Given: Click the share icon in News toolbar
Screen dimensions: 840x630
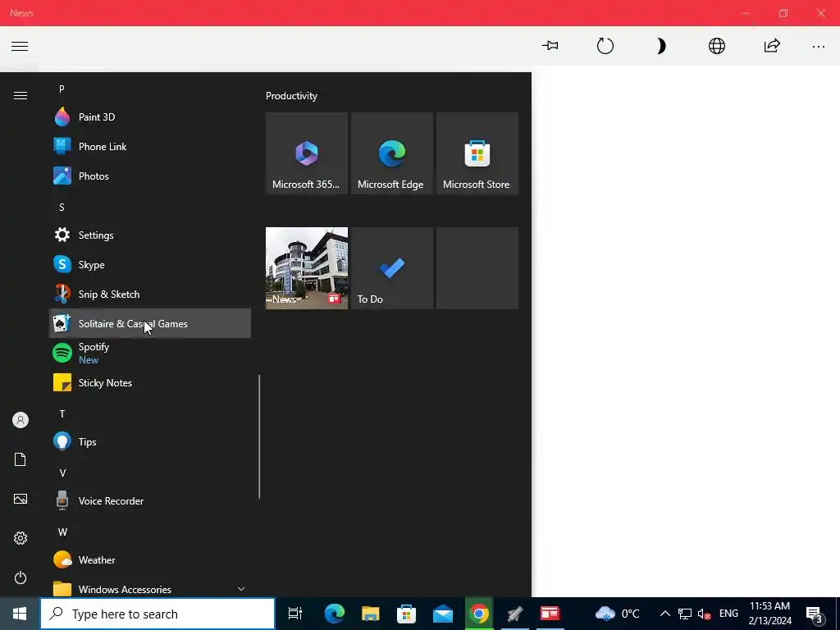Looking at the screenshot, I should (x=772, y=46).
